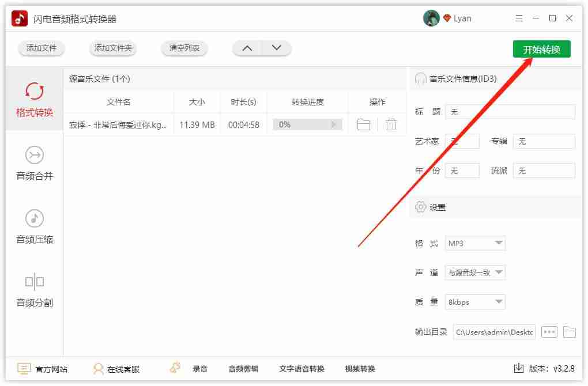Click the gear icon beside 设置

coord(420,207)
